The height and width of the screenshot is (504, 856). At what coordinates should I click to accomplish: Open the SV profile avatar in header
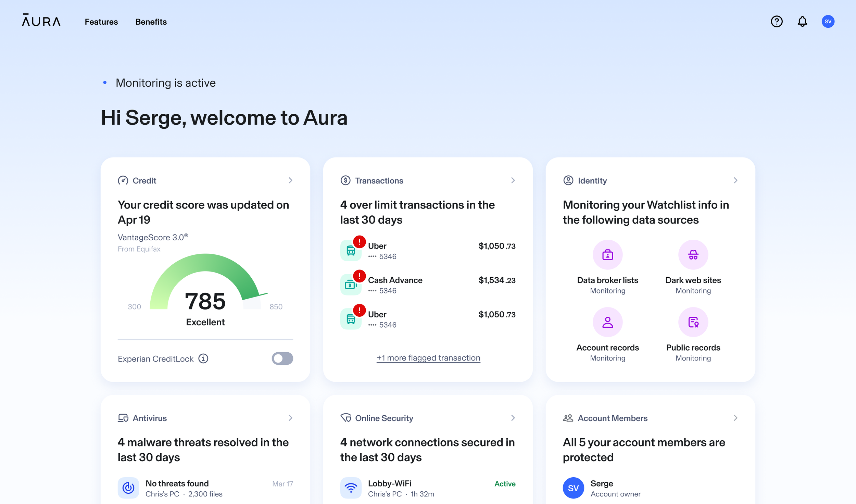828,22
